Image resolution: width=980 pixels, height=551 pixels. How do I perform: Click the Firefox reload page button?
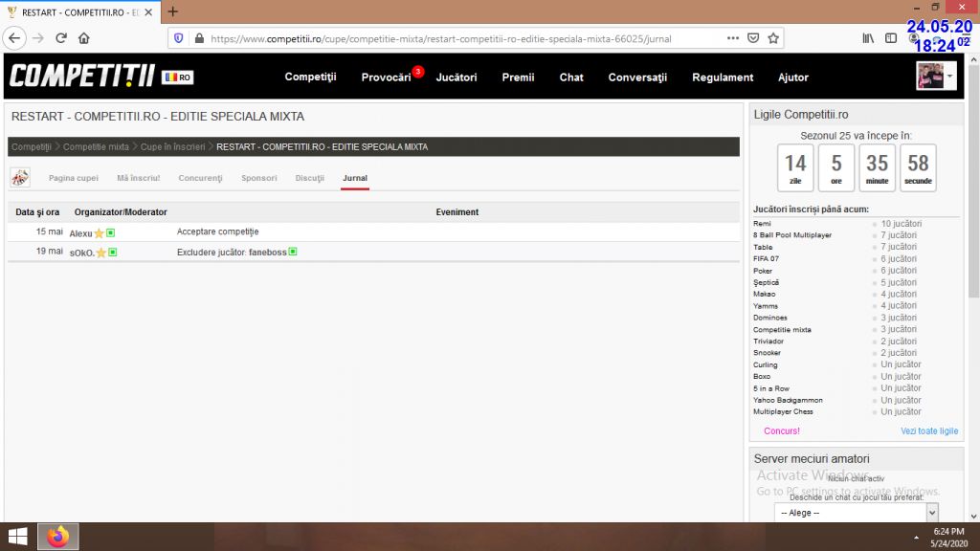click(x=61, y=38)
